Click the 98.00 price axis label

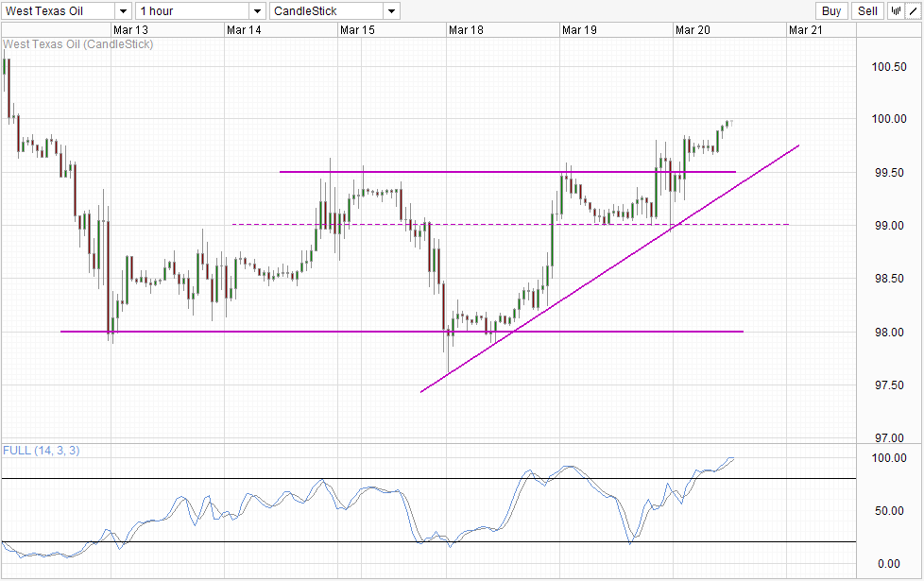click(889, 333)
